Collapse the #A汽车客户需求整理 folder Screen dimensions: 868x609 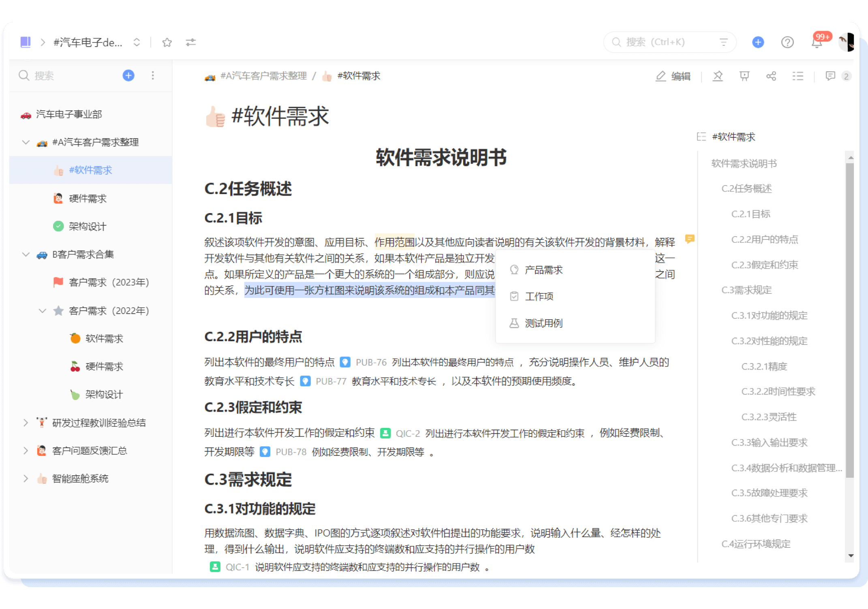coord(26,142)
